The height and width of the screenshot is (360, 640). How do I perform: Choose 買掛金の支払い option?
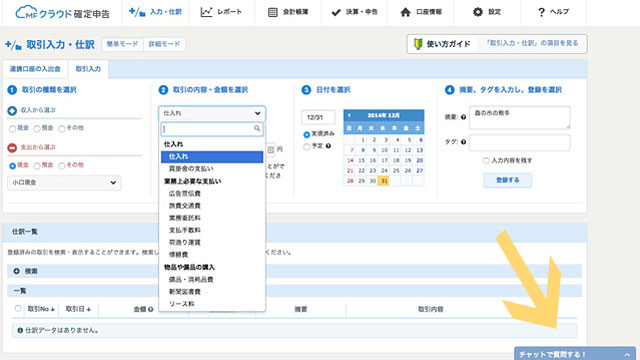point(212,169)
